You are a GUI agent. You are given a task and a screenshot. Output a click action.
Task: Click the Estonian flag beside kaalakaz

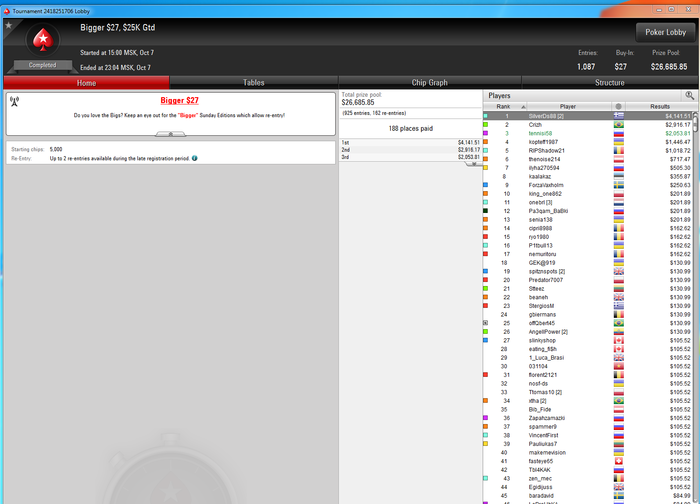tap(619, 176)
